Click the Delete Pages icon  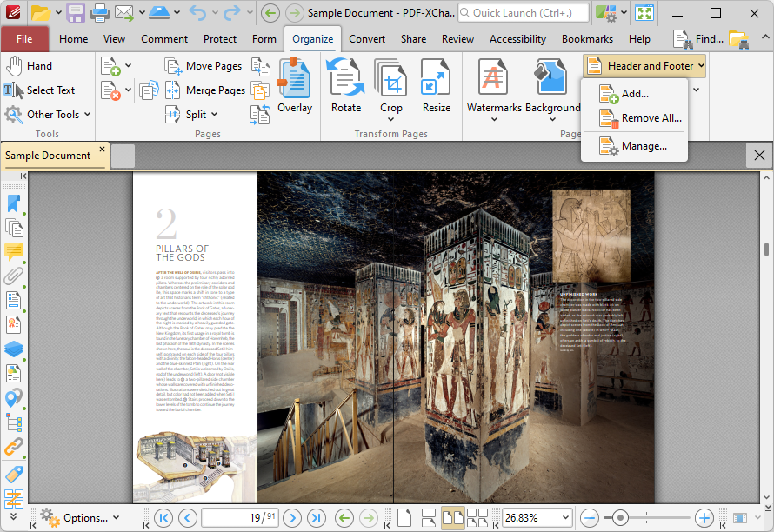(110, 90)
